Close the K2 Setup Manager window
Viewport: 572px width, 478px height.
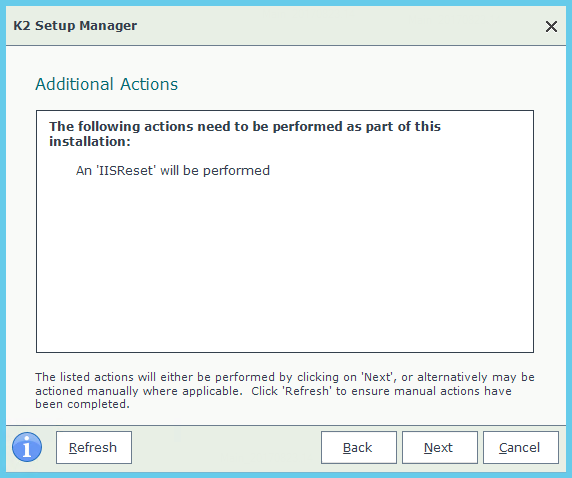tap(551, 26)
